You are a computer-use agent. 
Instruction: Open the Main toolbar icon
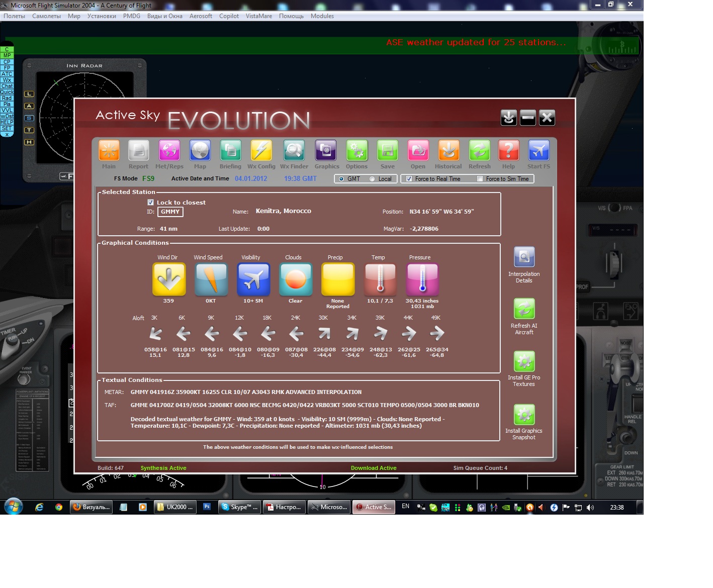109,151
